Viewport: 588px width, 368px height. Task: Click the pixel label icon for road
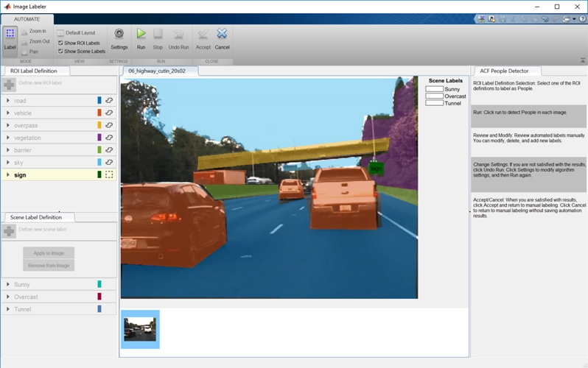coord(109,100)
